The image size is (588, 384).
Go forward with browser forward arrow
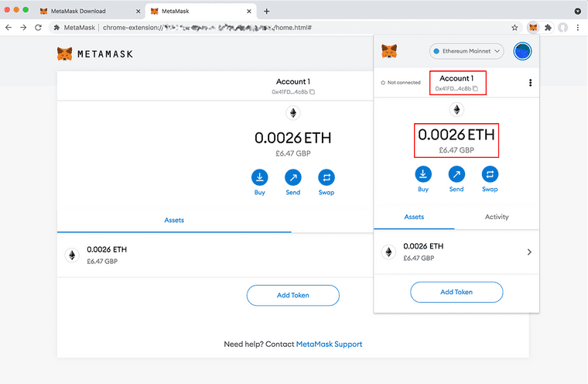point(23,27)
